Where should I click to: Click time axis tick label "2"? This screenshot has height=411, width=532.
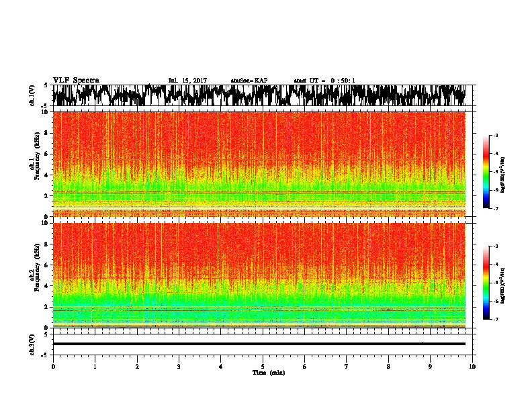pos(137,366)
